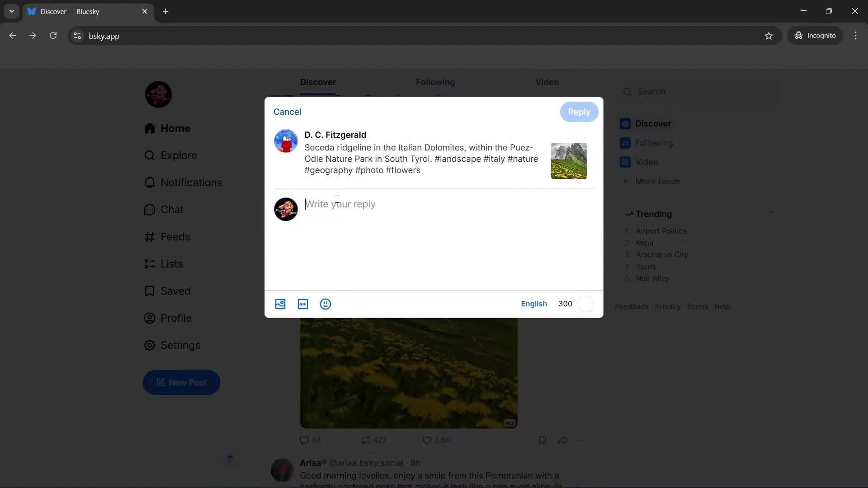Click the Reply button to submit

pyautogui.click(x=579, y=112)
